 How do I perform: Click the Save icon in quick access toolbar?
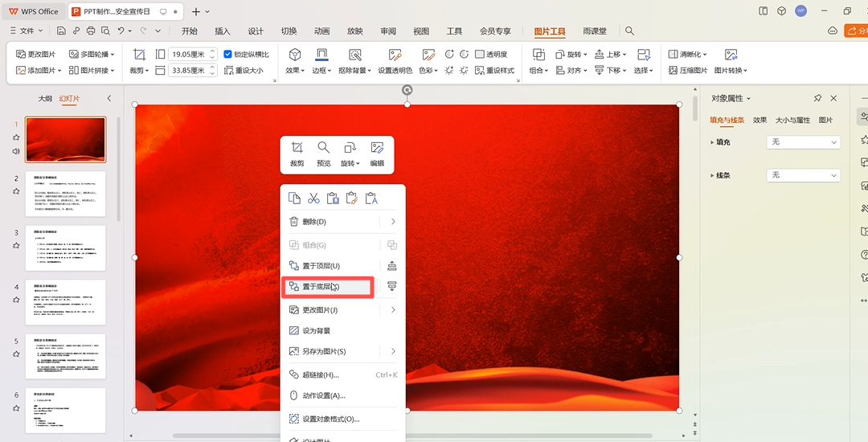(x=61, y=31)
